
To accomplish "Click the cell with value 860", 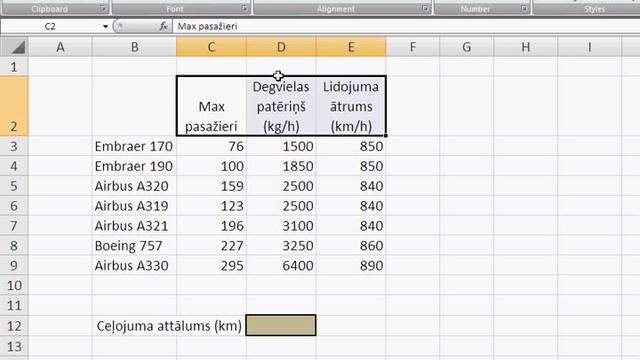I will [351, 246].
